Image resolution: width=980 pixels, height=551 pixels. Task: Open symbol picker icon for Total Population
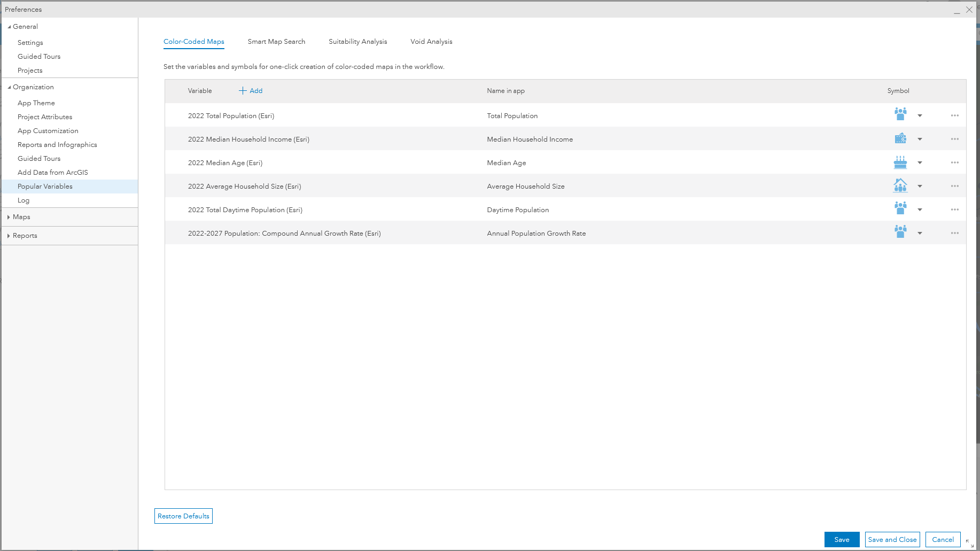(900, 115)
